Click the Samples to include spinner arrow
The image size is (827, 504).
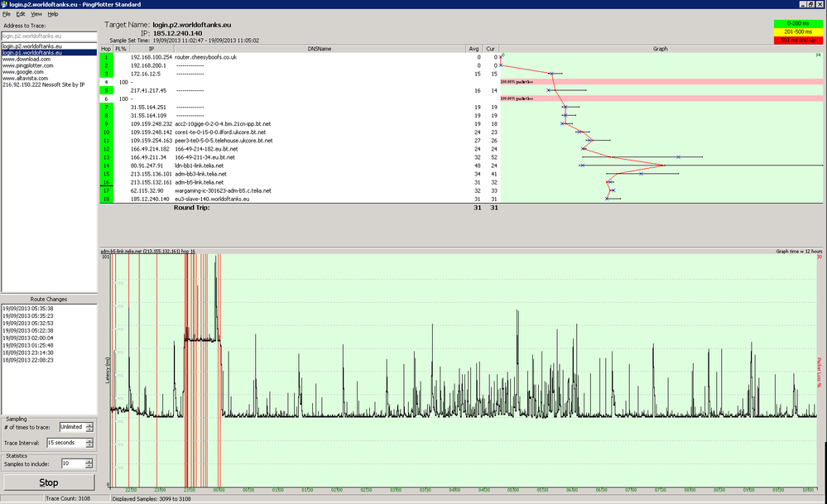89,464
